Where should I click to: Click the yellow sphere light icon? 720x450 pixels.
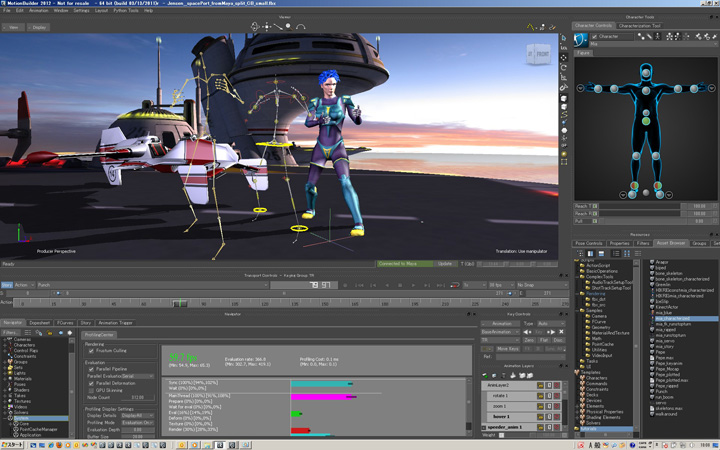point(564,154)
